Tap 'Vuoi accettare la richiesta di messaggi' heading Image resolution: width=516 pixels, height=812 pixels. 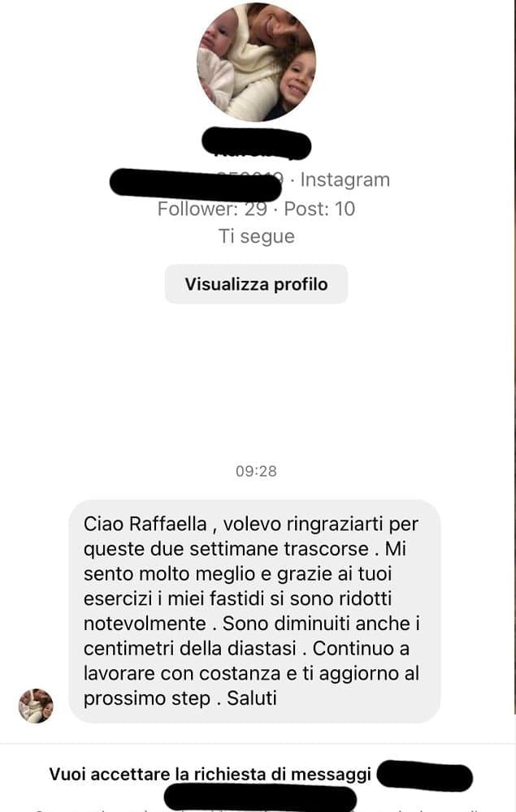tap(210, 774)
